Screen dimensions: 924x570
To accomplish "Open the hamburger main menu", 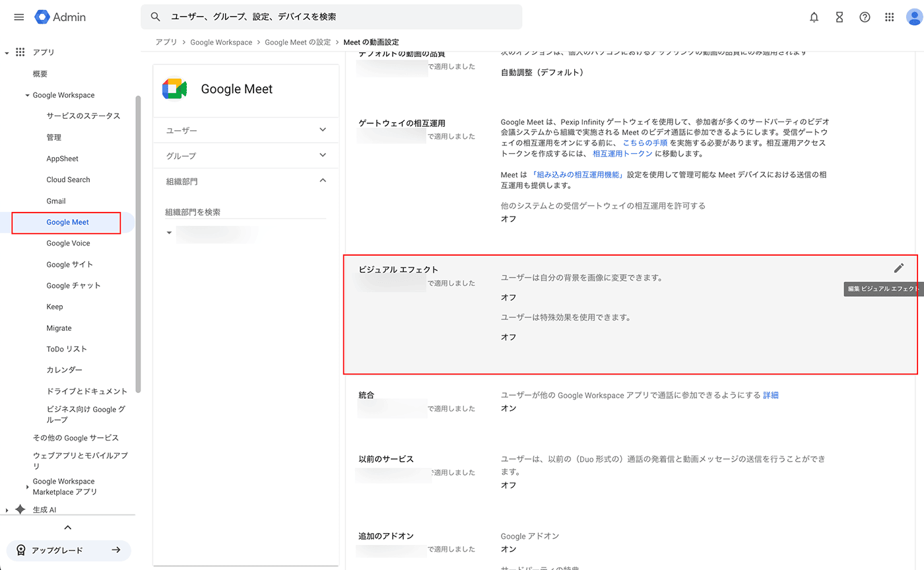I will click(18, 17).
